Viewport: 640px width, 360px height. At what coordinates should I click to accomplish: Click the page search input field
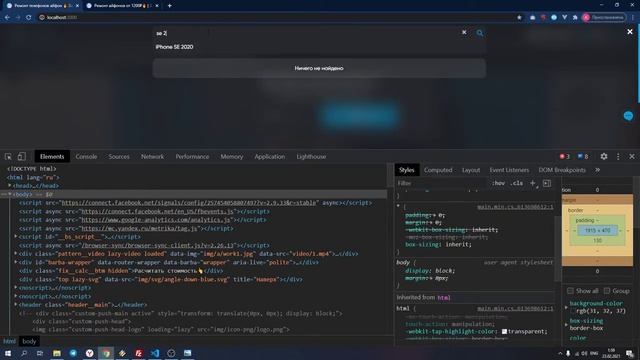[306, 33]
